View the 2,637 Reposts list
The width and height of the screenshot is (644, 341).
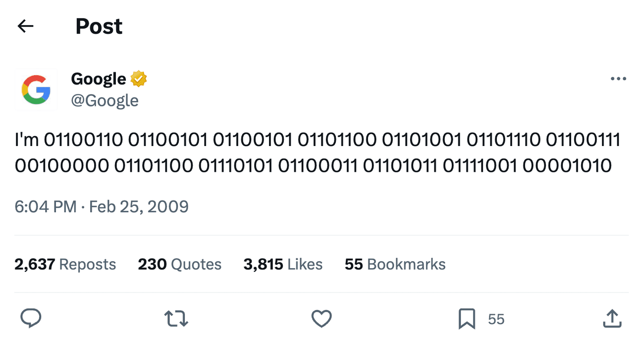pyautogui.click(x=65, y=264)
